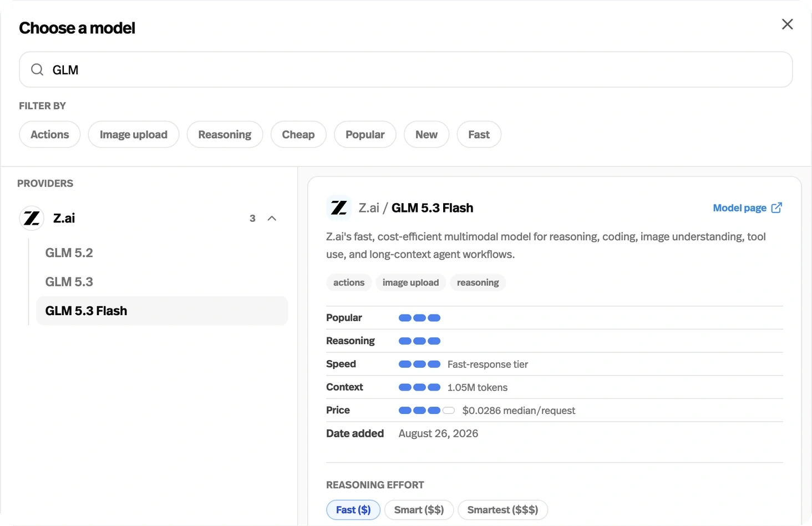Select GLM 5.3 model

pyautogui.click(x=162, y=282)
